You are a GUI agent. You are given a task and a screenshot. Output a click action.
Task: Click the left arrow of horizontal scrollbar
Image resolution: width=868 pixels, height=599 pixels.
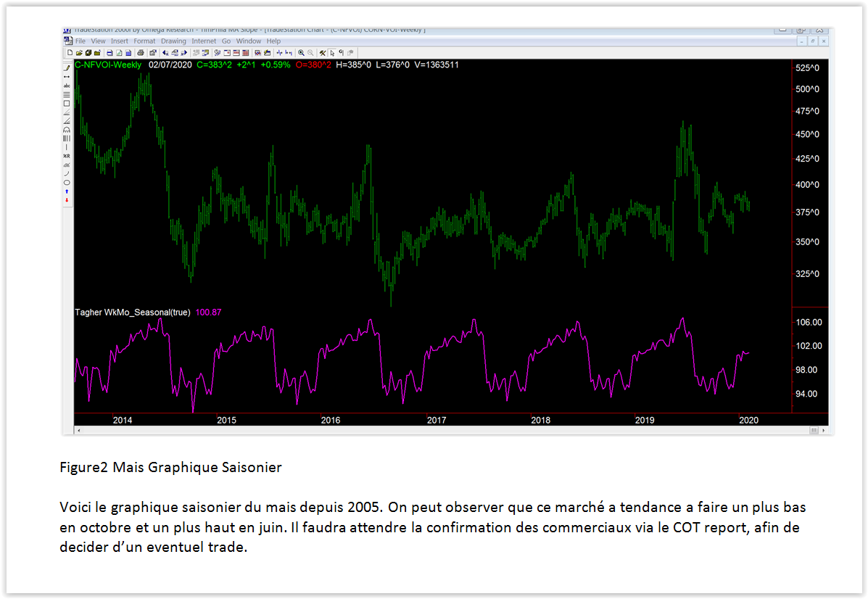(x=78, y=430)
